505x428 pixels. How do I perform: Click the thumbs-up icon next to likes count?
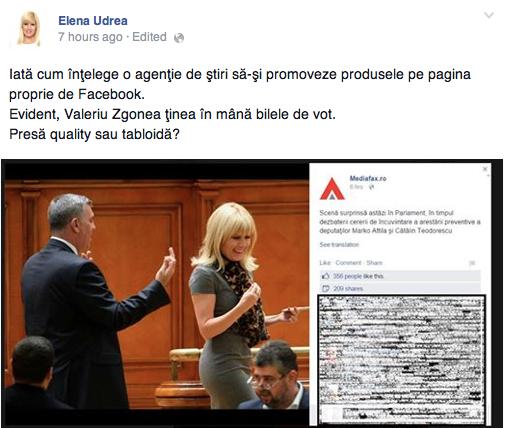[326, 276]
